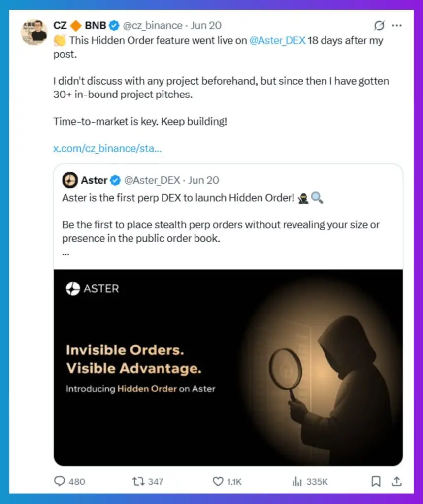Click the like heart icon showing 1.1K

click(218, 482)
